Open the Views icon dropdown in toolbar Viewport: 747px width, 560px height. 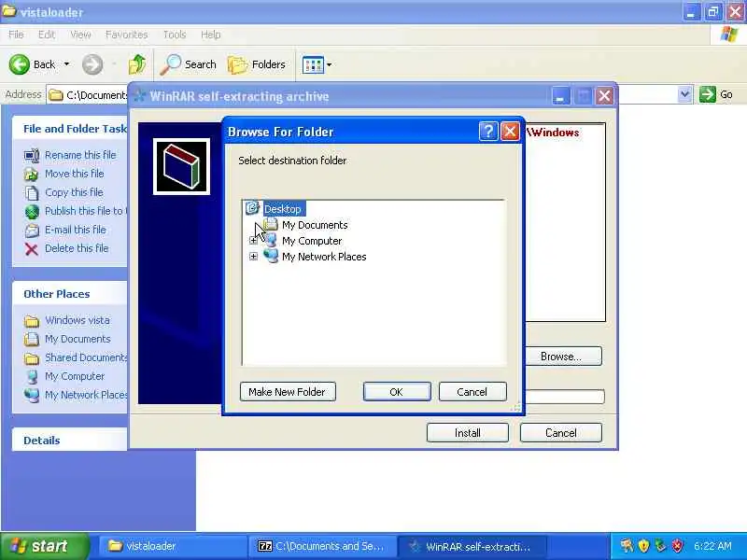317,64
